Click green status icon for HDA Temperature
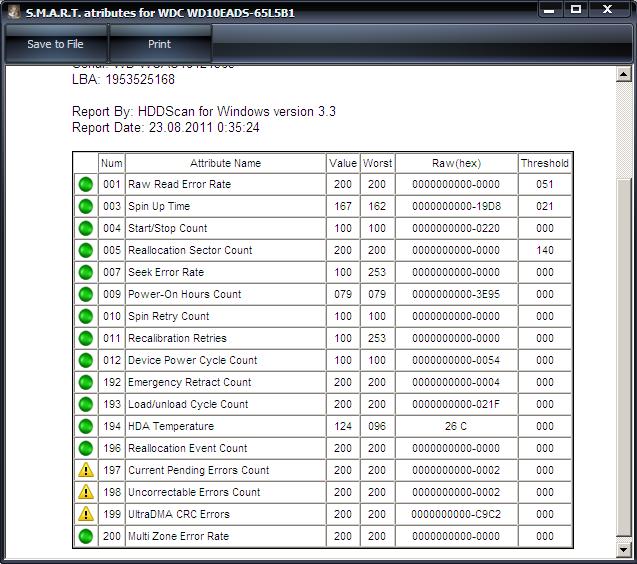The height and width of the screenshot is (564, 637). 85,426
